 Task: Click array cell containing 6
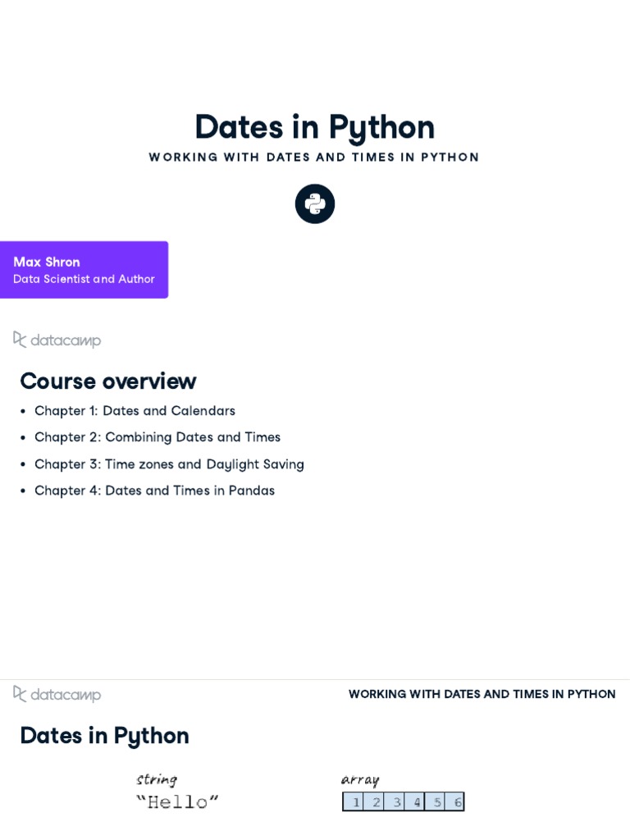click(x=457, y=801)
